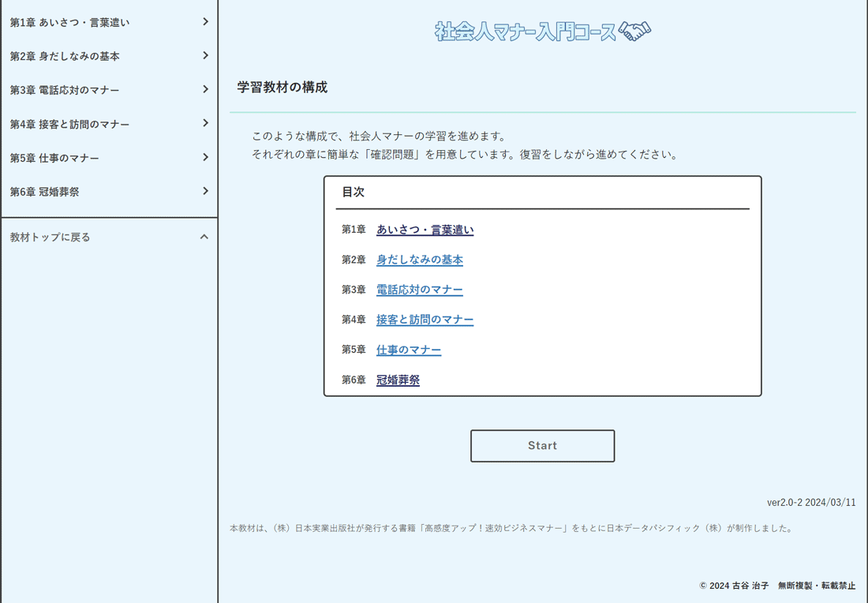Expand chevron beside 第1章 あいさつ・言葉遣い in sidebar

tap(205, 22)
